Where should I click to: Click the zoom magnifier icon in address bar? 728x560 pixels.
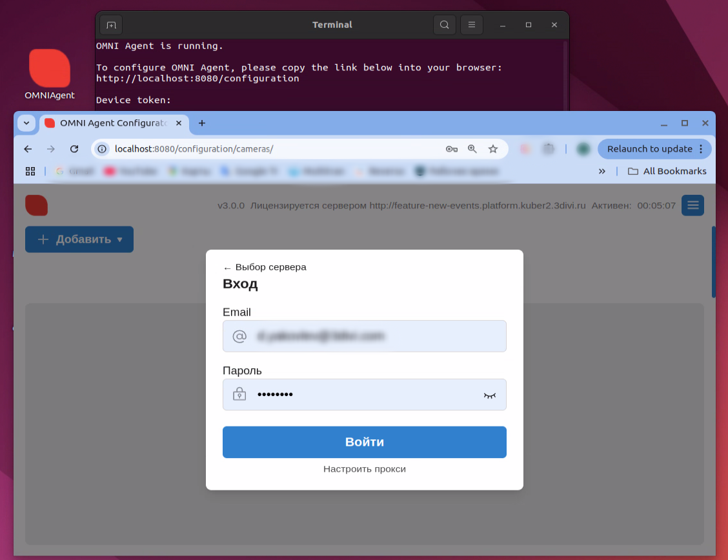click(472, 149)
